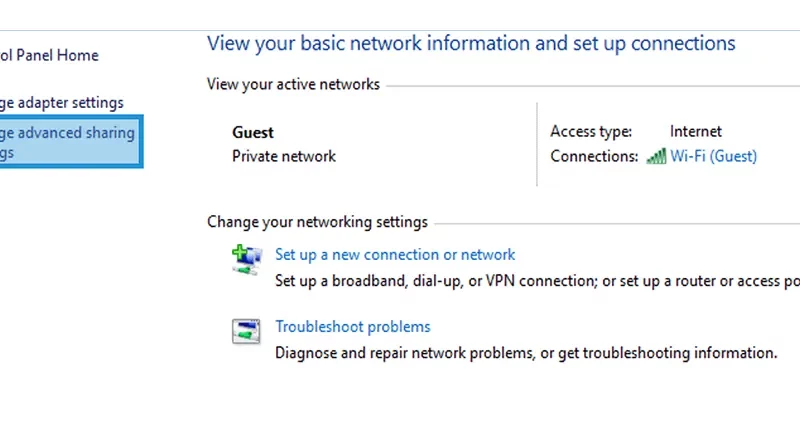
Task: Open the Wi-Fi (Guest) connection status
Action: 713,156
